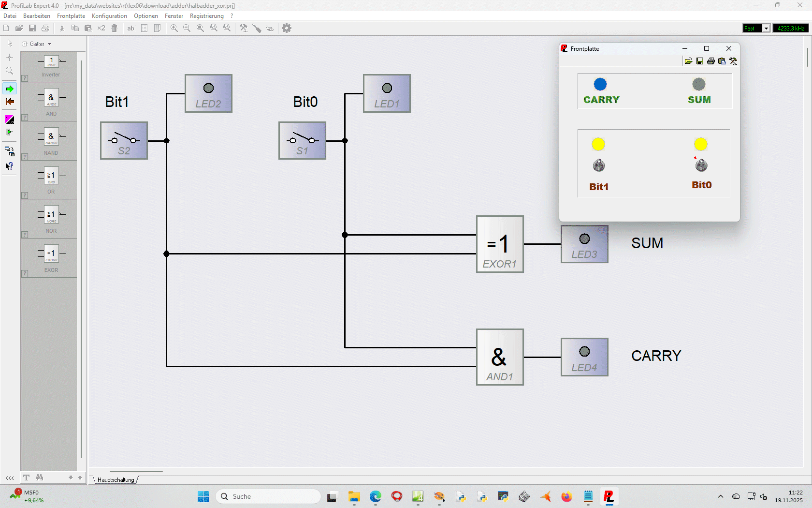The width and height of the screenshot is (812, 508).
Task: Toggle switch S2 in the circuit diagram
Action: point(124,140)
